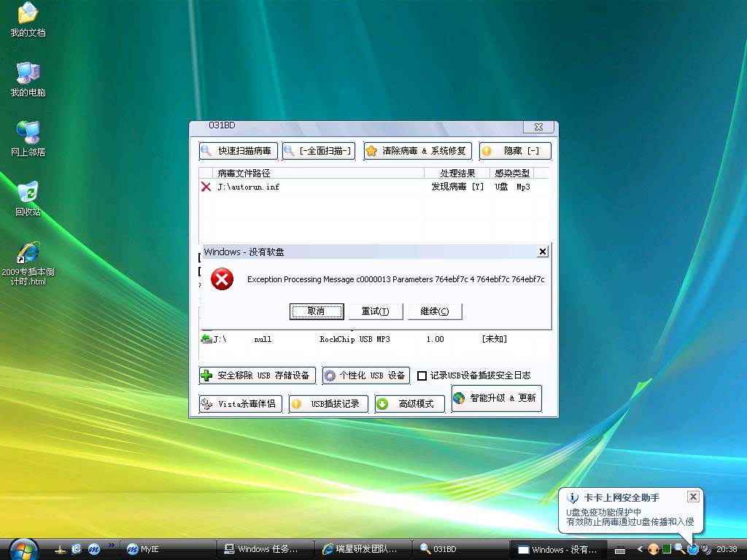The height and width of the screenshot is (560, 747).
Task: Close the 031BD window
Action: click(x=538, y=127)
